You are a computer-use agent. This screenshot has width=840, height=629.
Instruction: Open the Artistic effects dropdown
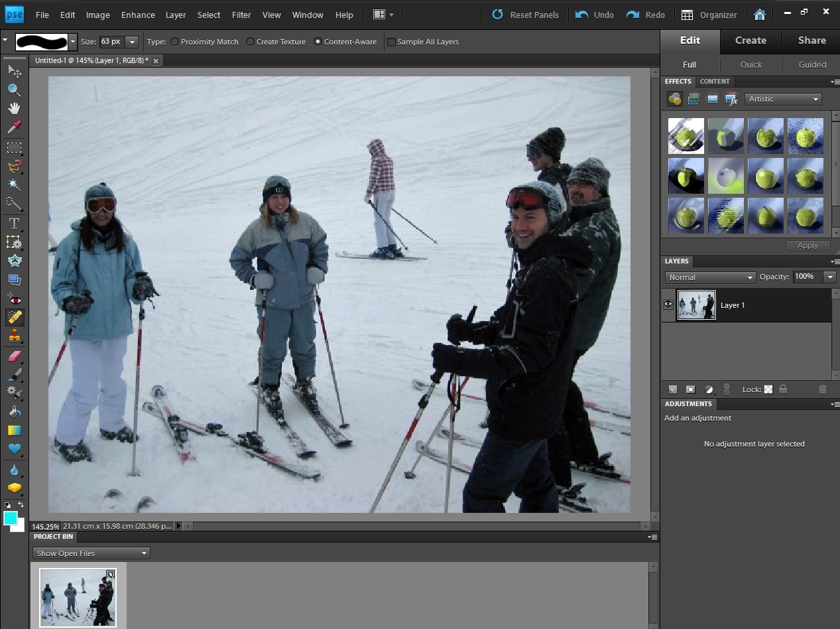(783, 99)
